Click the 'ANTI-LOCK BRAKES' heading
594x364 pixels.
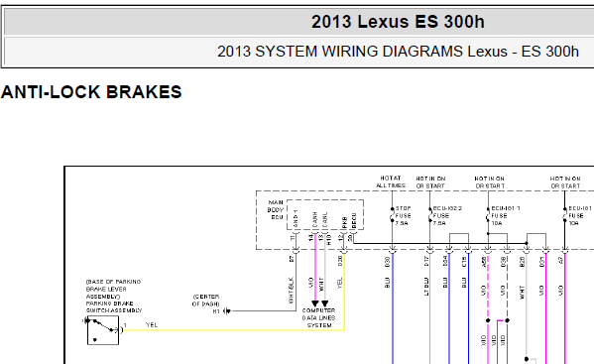coord(91,92)
